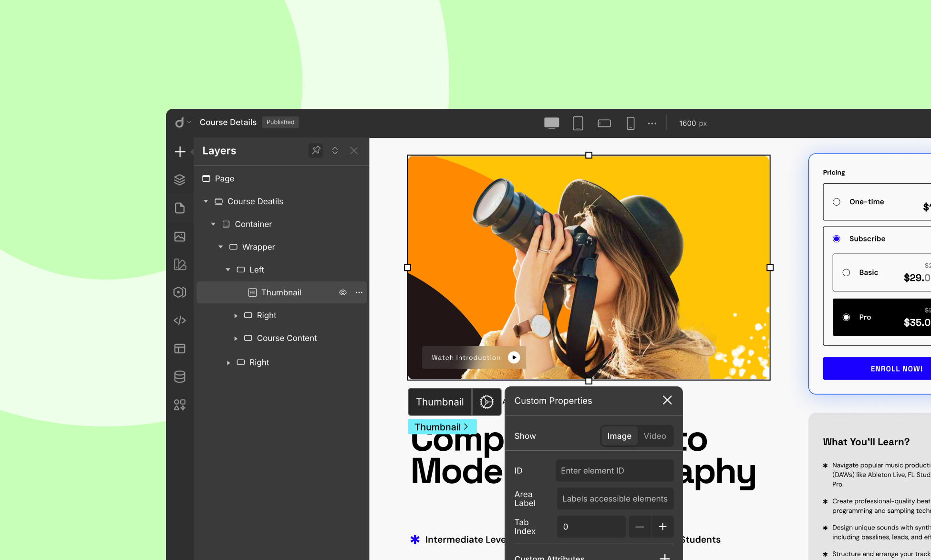The height and width of the screenshot is (560, 931).
Task: Collapse the Course Deatils layer
Action: [206, 201]
